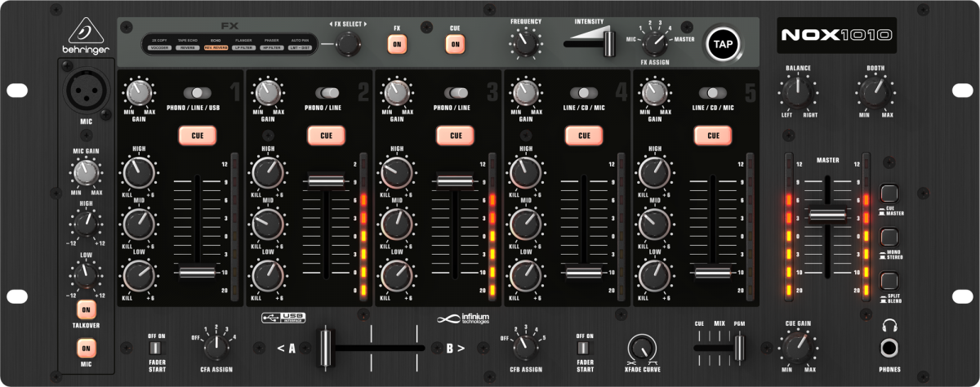Click the CFA ASSIGN selector knob

click(216, 347)
